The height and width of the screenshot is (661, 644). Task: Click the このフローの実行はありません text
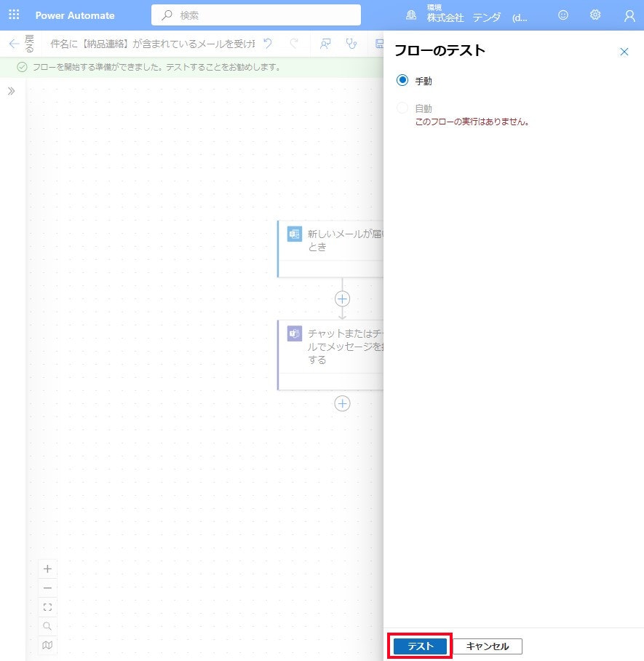coord(472,122)
